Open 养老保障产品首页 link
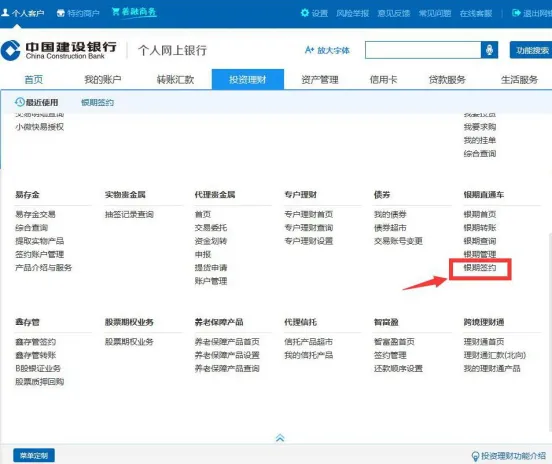 (227, 341)
